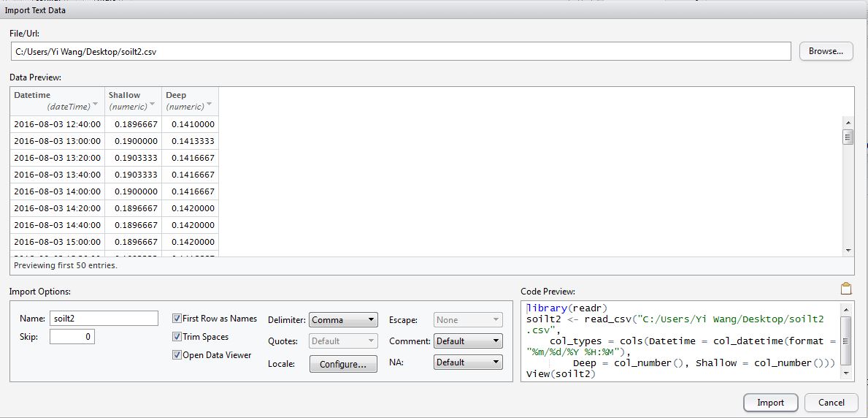Cancel the import dialog
868x418 pixels.
pyautogui.click(x=831, y=403)
